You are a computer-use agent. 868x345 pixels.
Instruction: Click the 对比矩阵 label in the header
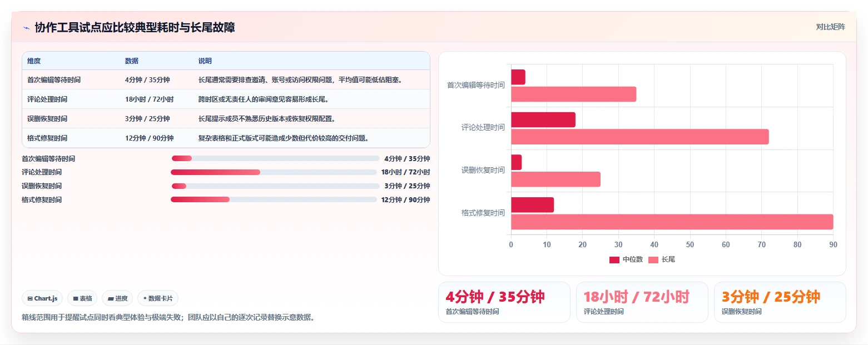point(830,27)
